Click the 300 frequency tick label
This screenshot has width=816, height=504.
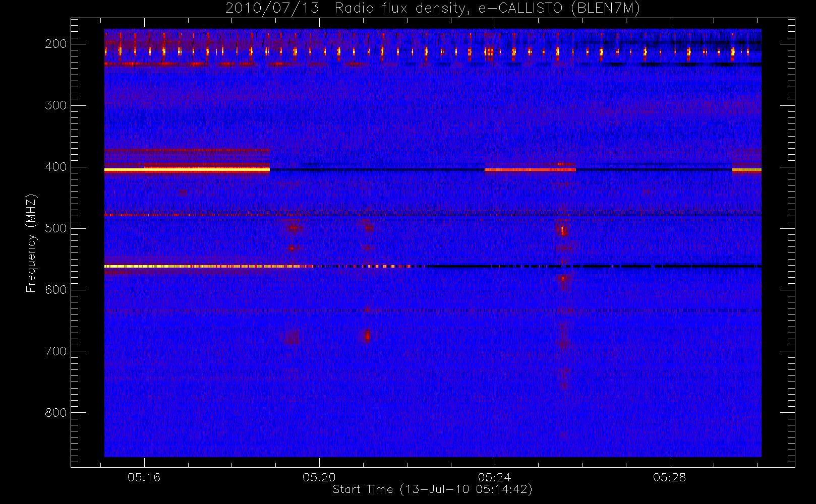pos(56,105)
